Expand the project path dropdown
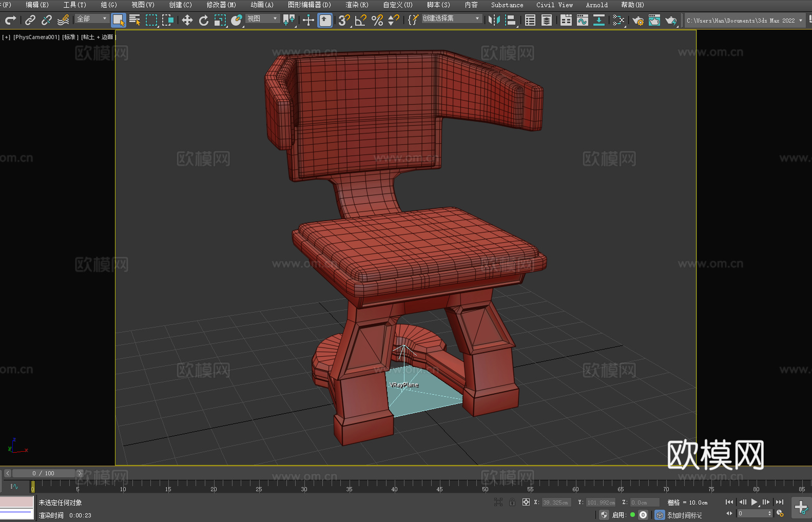This screenshot has width=812, height=522. tap(800, 21)
